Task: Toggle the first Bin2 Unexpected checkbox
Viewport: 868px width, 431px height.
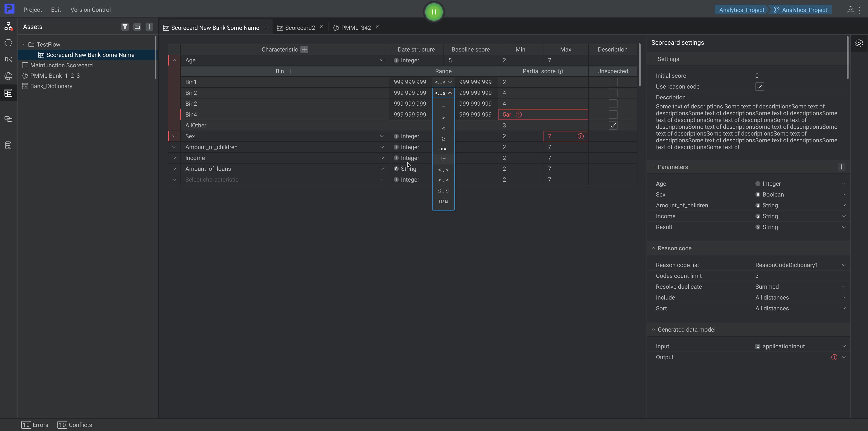Action: 613,93
